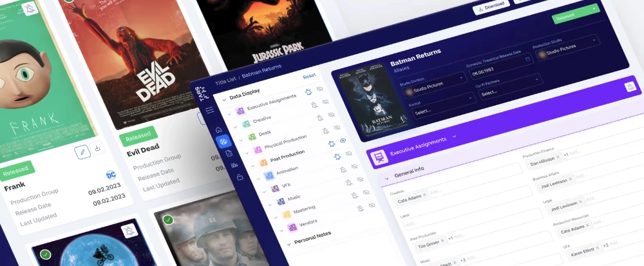
Task: Click the bell icon on purple banner
Action: coord(630,86)
